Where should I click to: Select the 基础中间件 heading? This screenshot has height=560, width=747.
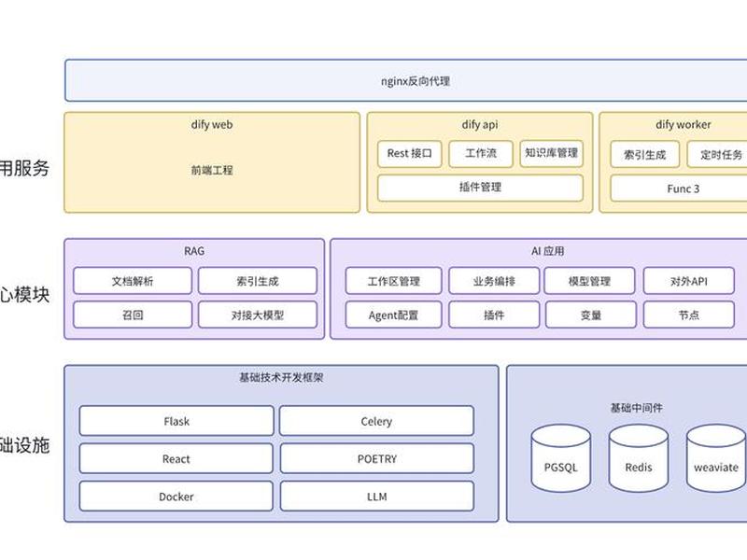pos(637,408)
